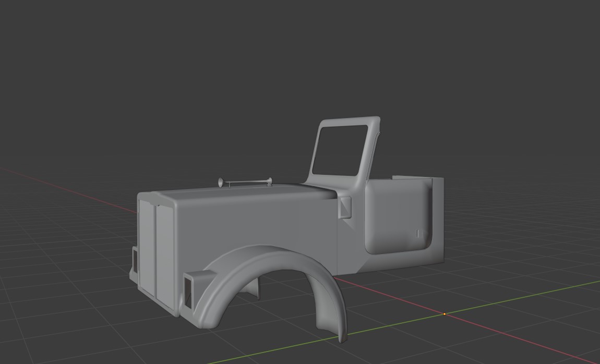Click the small door handle on the door
Screen dimensions: 600x364
[418, 233]
